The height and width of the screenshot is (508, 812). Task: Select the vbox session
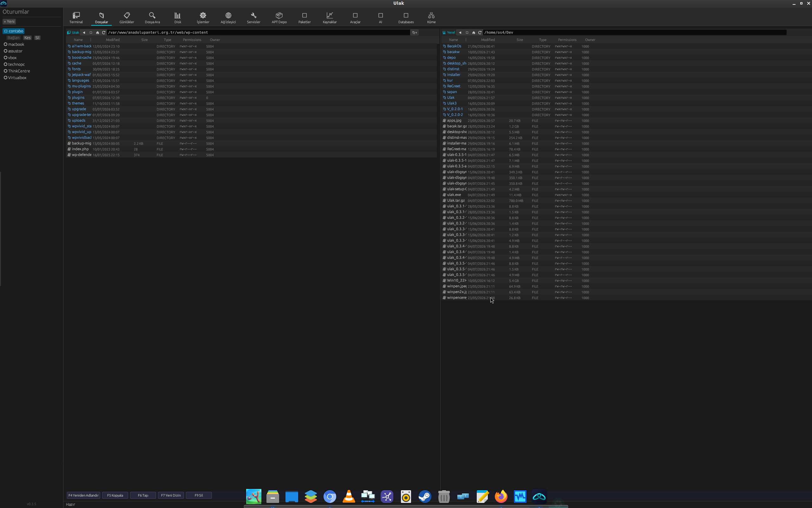click(10, 58)
